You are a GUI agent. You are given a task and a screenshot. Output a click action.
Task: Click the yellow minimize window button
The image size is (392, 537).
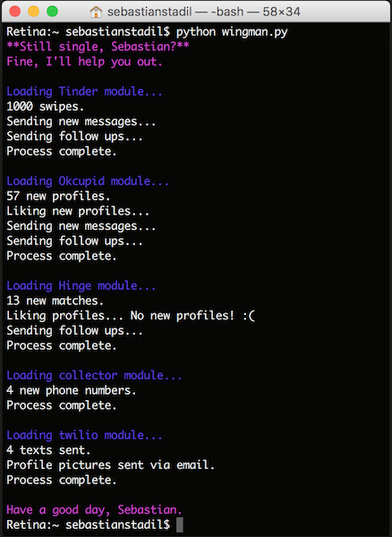tap(33, 12)
